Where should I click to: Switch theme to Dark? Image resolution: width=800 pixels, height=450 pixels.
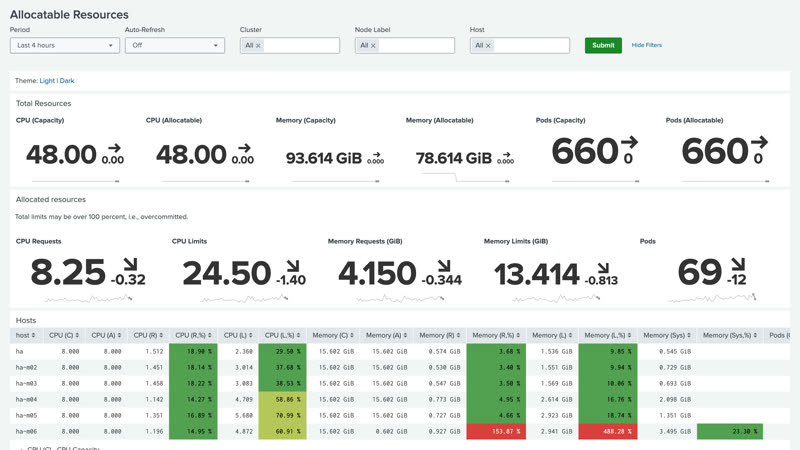pyautogui.click(x=67, y=81)
